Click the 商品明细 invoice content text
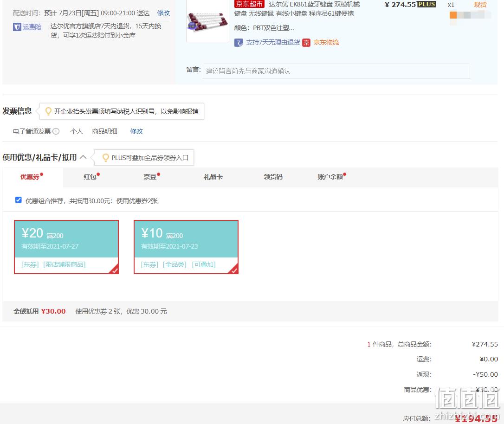This screenshot has height=424, width=504. [x=105, y=131]
